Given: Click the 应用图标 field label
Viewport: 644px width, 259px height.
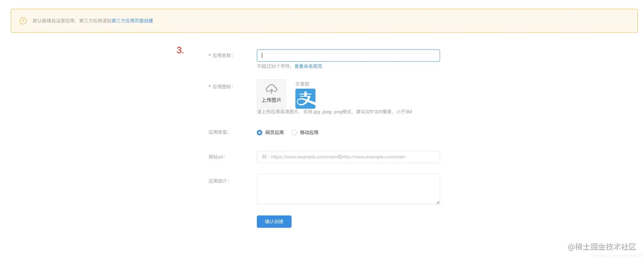Looking at the screenshot, I should pos(221,86).
